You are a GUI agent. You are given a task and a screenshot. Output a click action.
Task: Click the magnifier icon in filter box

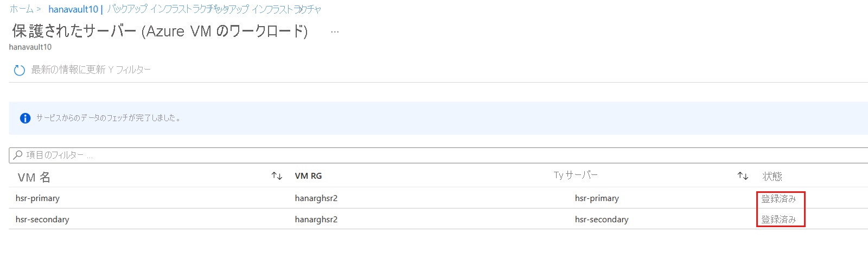point(18,155)
